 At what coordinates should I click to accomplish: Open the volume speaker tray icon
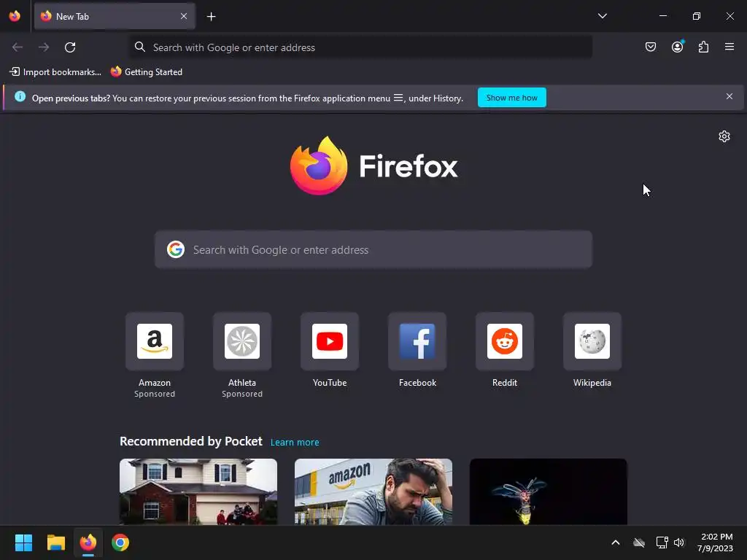click(x=679, y=542)
